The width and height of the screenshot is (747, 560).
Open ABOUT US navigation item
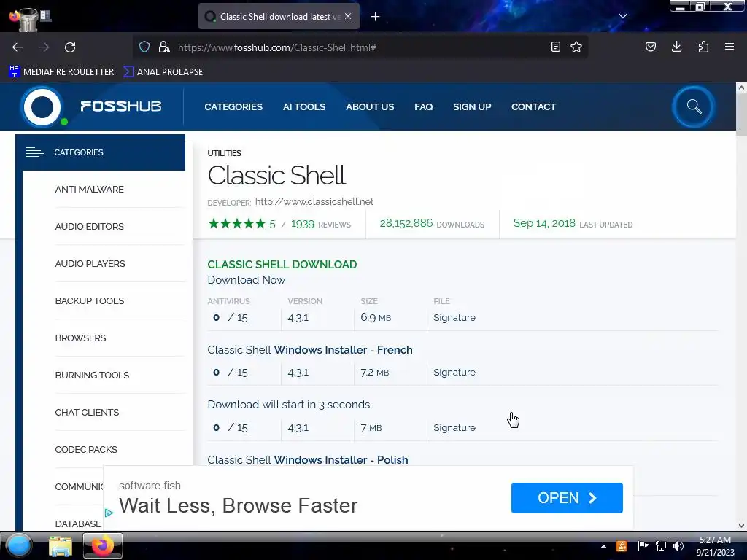tap(370, 106)
